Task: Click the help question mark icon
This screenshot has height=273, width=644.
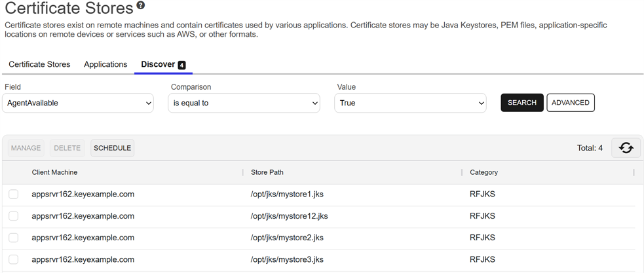Action: point(141,6)
